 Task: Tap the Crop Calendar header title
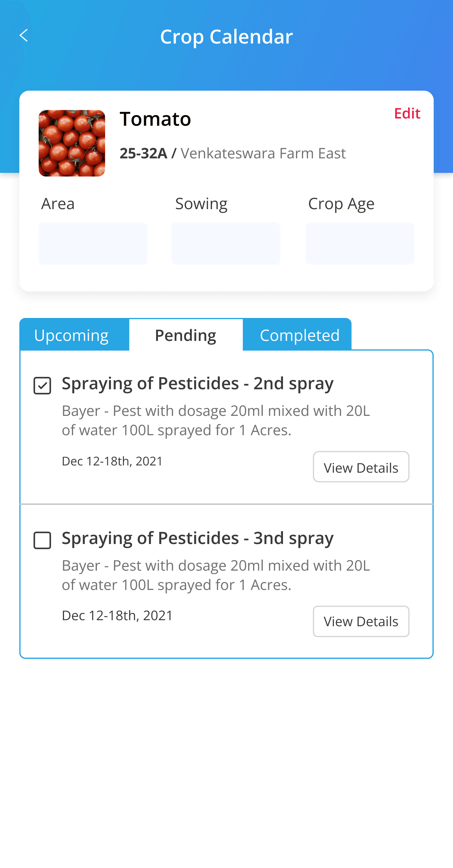[x=226, y=36]
